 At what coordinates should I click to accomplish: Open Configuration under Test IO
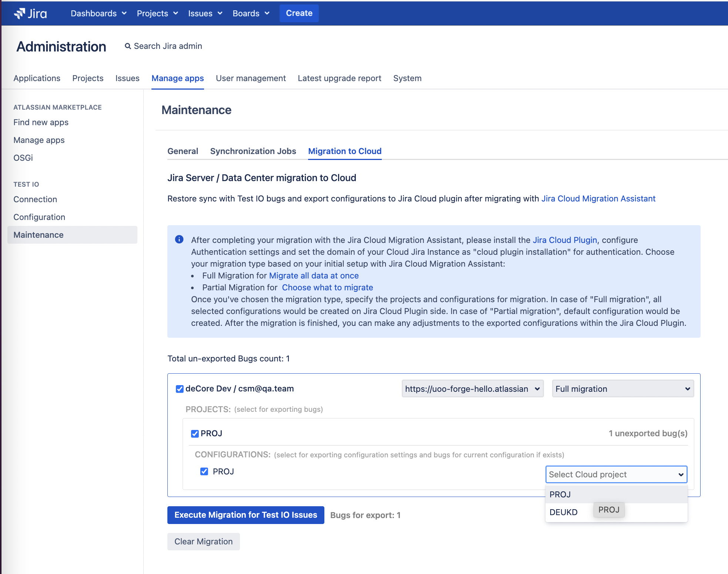(x=39, y=217)
